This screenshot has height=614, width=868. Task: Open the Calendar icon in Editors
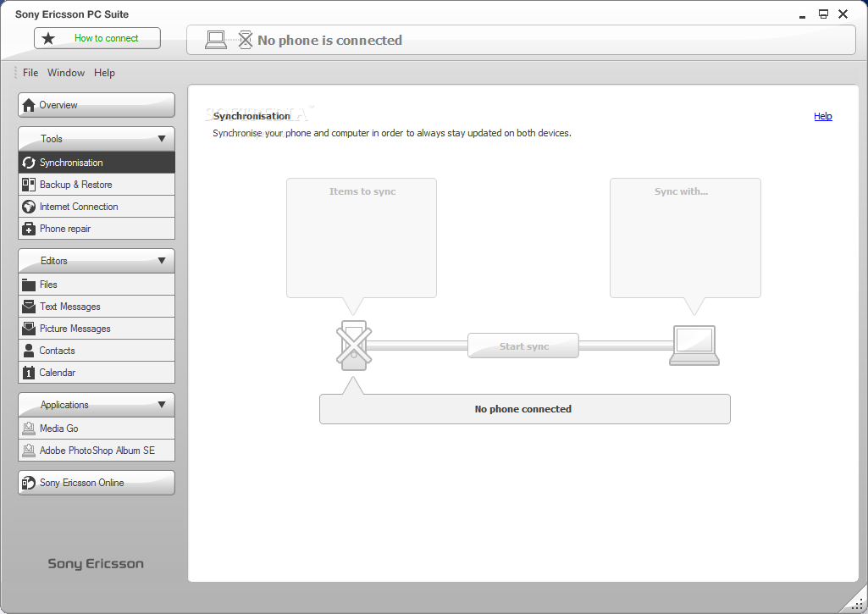(x=29, y=373)
